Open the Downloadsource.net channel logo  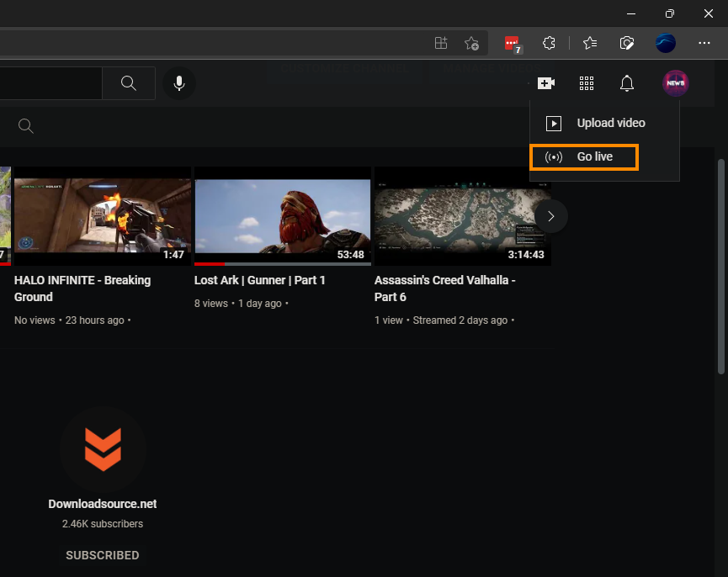click(103, 449)
